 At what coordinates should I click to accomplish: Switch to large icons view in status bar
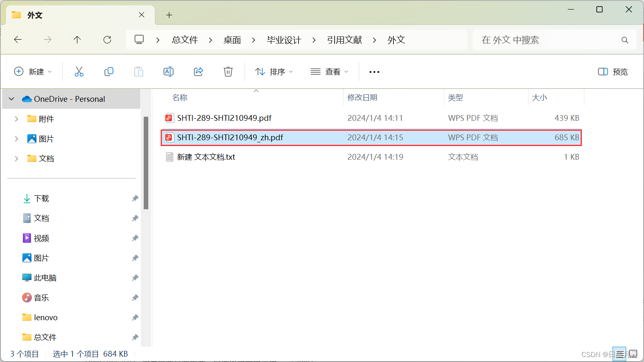633,354
